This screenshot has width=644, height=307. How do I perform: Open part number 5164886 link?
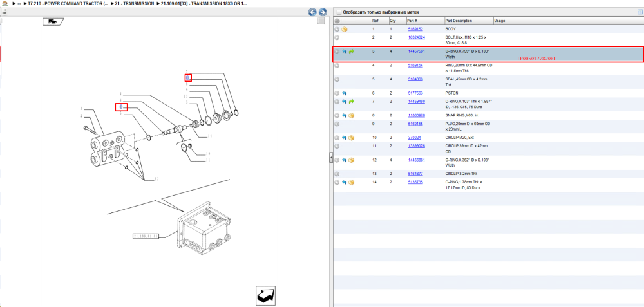[415, 79]
